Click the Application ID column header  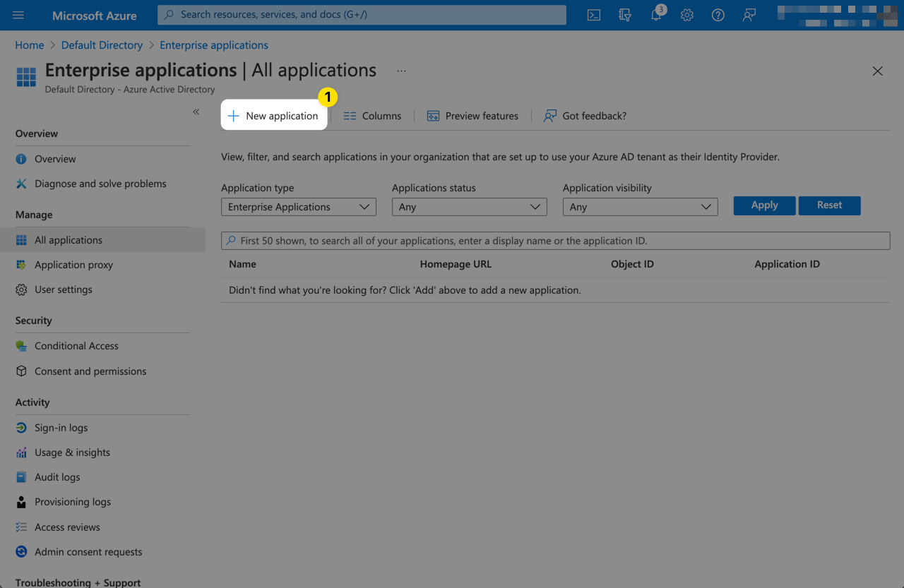point(787,264)
